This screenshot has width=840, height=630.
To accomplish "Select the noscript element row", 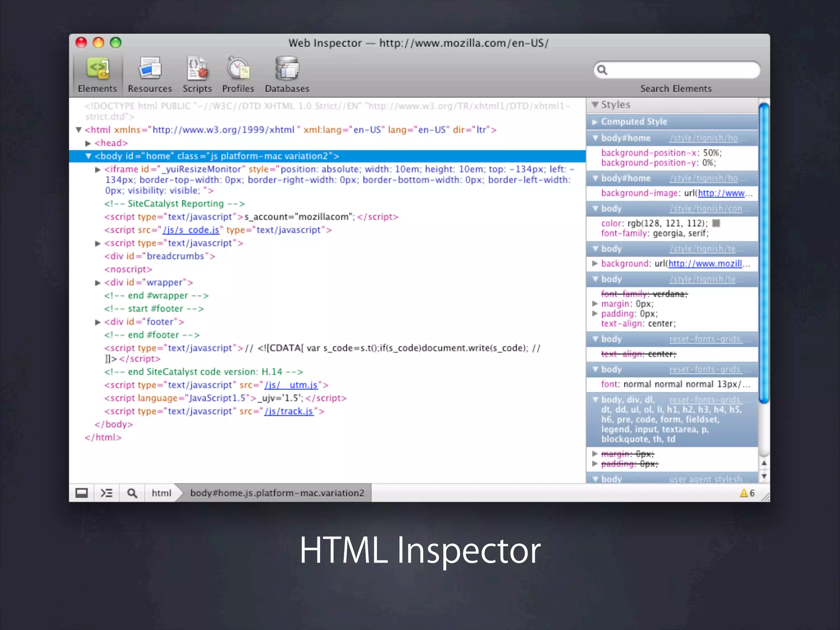I will pyautogui.click(x=128, y=269).
